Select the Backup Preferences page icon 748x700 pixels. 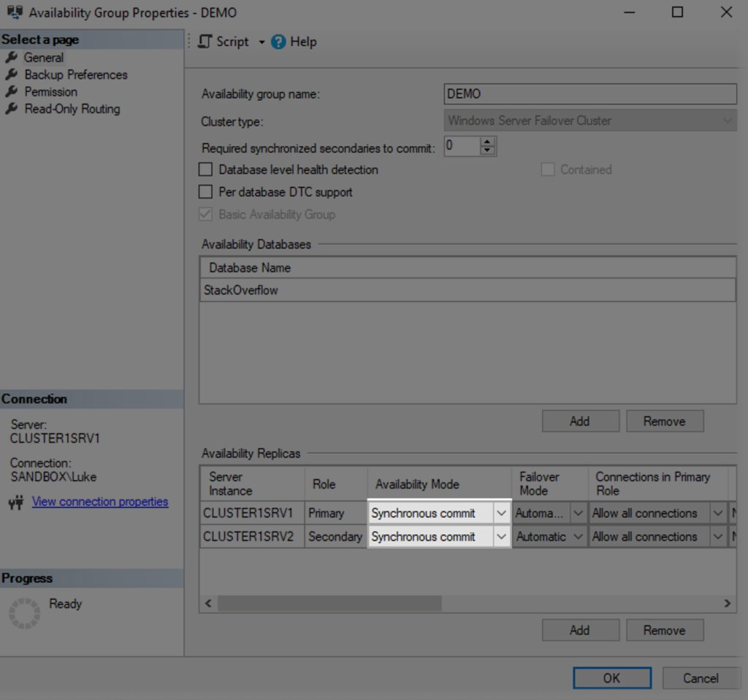[x=13, y=75]
